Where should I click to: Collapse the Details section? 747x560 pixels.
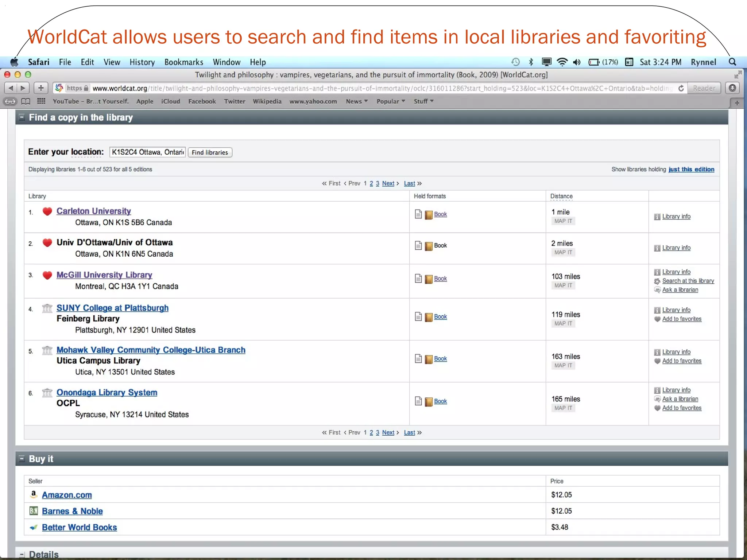pos(22,555)
